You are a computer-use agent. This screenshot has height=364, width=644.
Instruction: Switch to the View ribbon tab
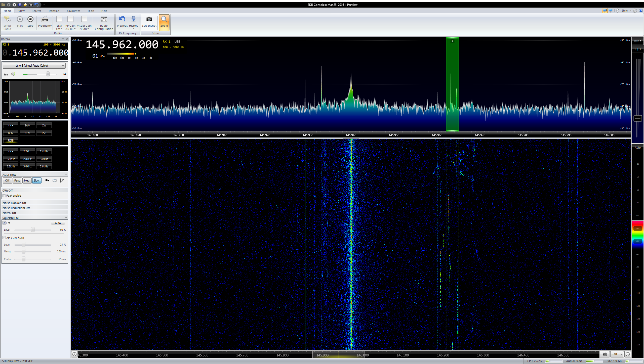click(x=21, y=11)
